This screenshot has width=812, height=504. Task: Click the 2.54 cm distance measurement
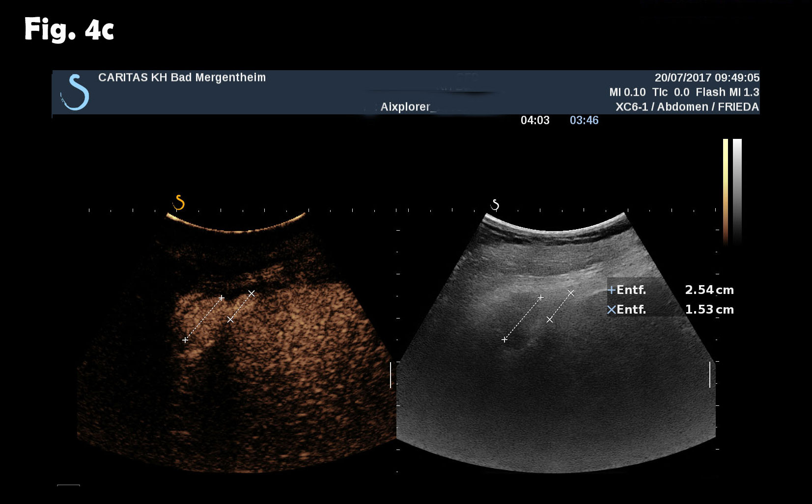709,290
